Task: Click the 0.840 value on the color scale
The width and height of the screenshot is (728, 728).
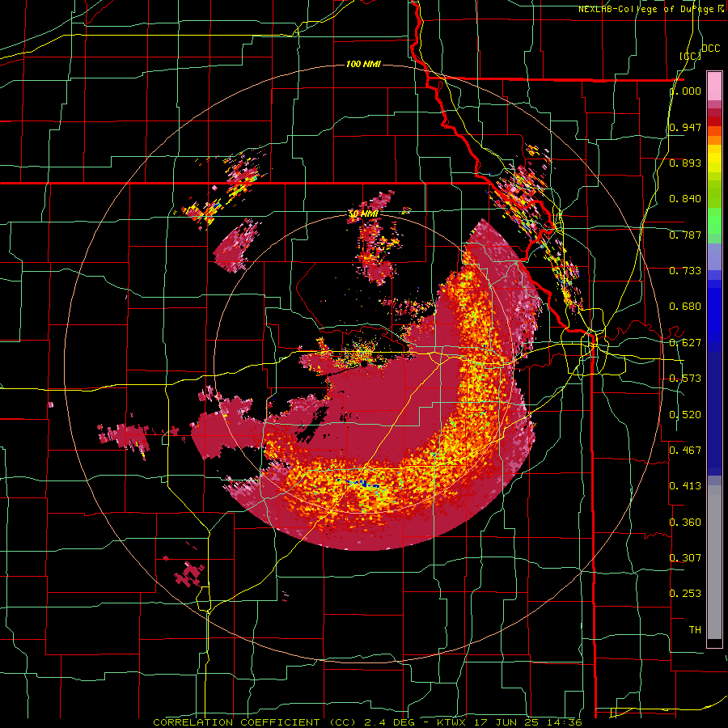Action: tap(685, 199)
